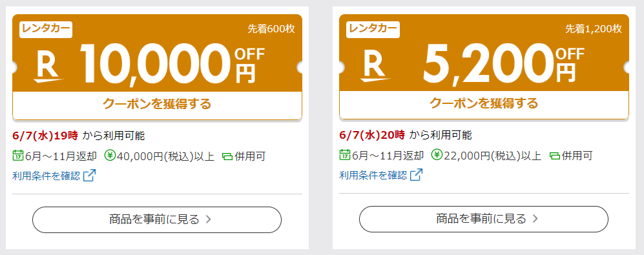Click the 併用可 ticket icon under the 5,200円 coupon
644x255 pixels.
pos(554,156)
